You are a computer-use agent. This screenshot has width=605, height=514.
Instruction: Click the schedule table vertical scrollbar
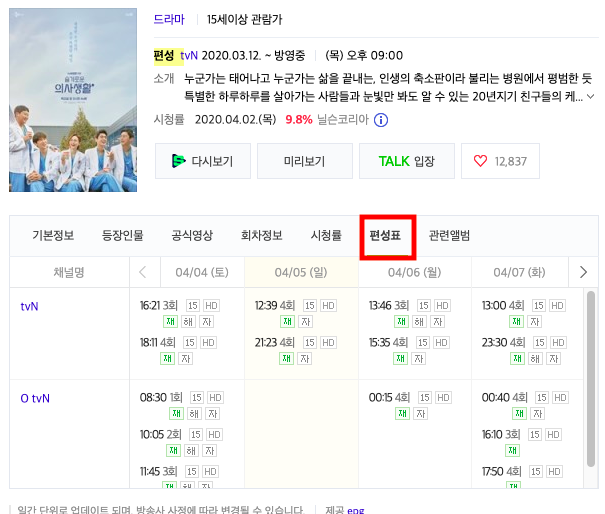click(591, 379)
